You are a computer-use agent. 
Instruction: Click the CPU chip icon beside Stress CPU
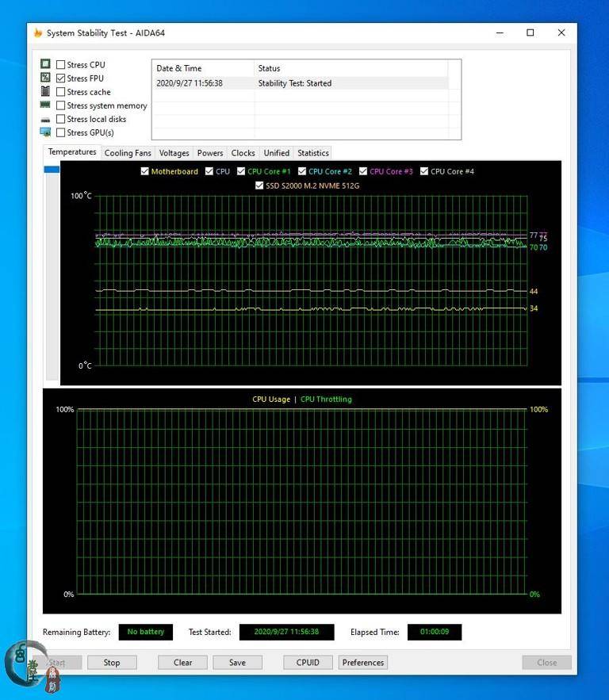(x=45, y=64)
